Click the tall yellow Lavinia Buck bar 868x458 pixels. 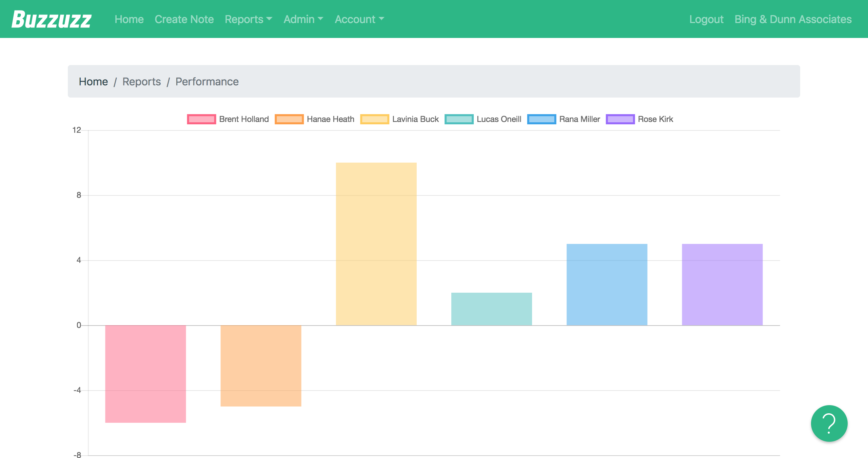(376, 244)
